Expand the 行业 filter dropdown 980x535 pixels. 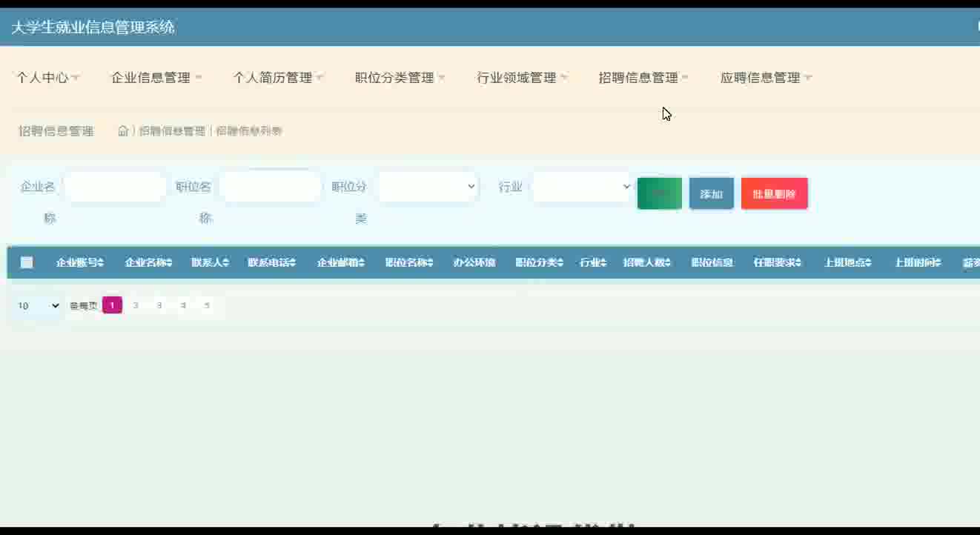click(583, 187)
